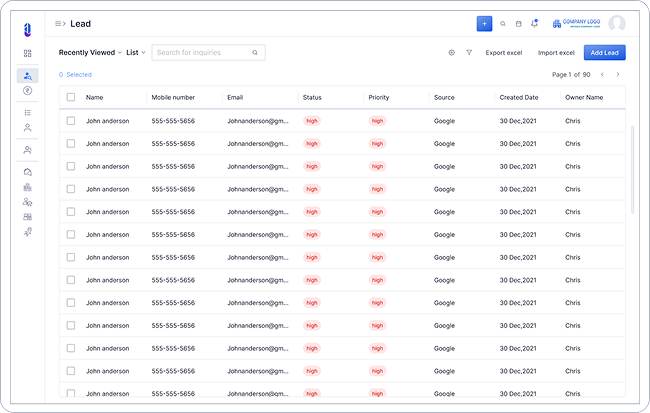Sort by the Created Date column header
Screen dimensions: 650x413
point(518,97)
